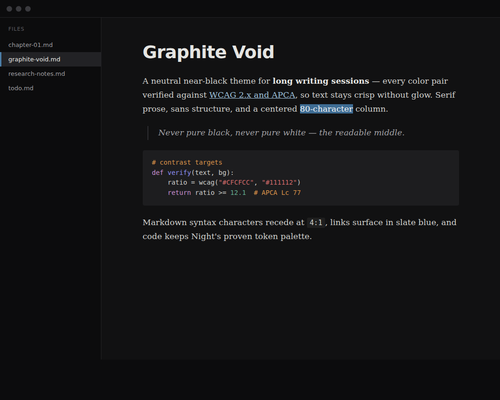Click the 'def verify(text, bg):' code line
The width and height of the screenshot is (500, 400).
pyautogui.click(x=193, y=173)
